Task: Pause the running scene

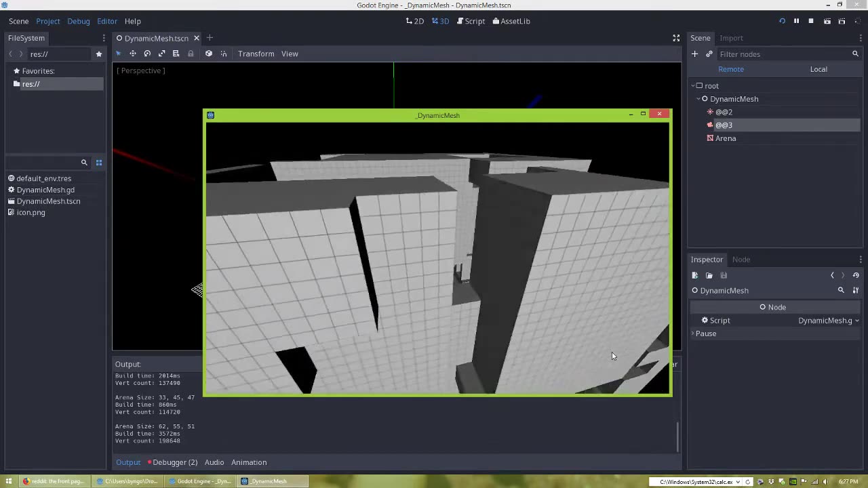Action: (x=797, y=21)
